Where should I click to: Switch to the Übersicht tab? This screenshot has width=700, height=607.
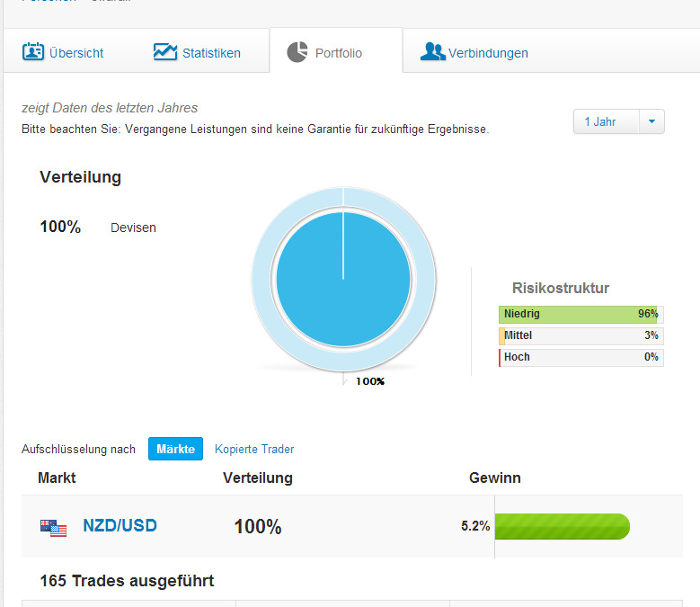[75, 53]
